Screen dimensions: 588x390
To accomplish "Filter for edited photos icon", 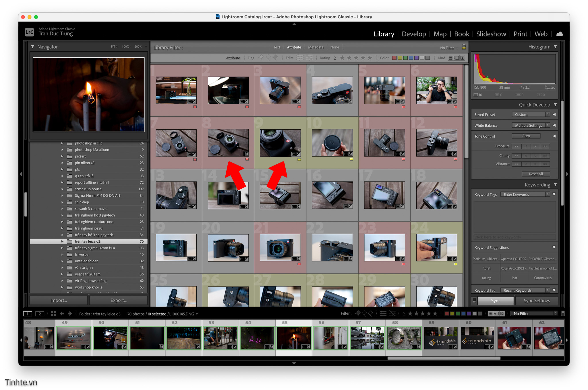I will click(x=299, y=58).
